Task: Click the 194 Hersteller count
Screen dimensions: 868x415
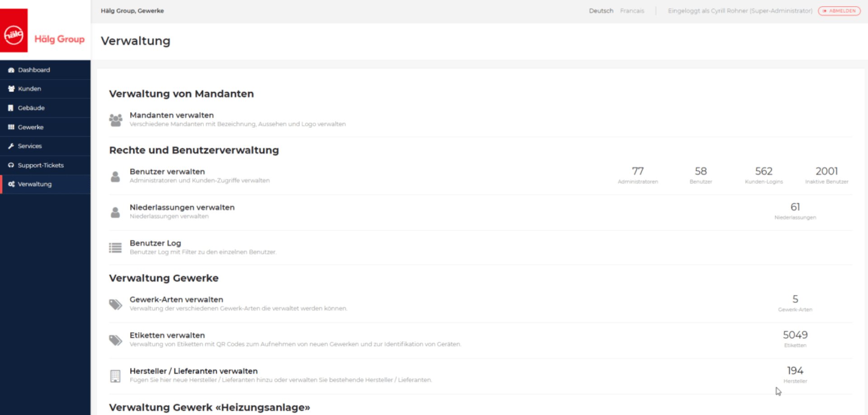Action: 795,375
